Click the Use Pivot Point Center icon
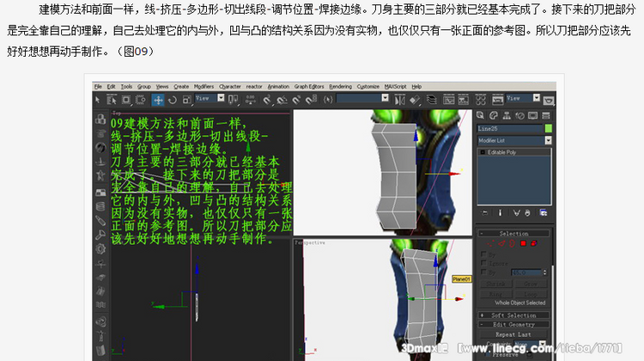This screenshot has width=644, height=361. 234,100
